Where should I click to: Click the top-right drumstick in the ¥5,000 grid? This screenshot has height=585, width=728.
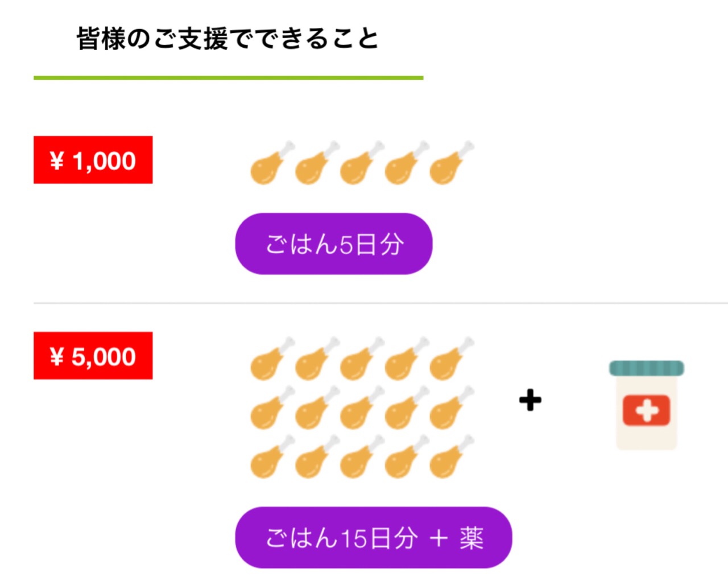point(452,359)
